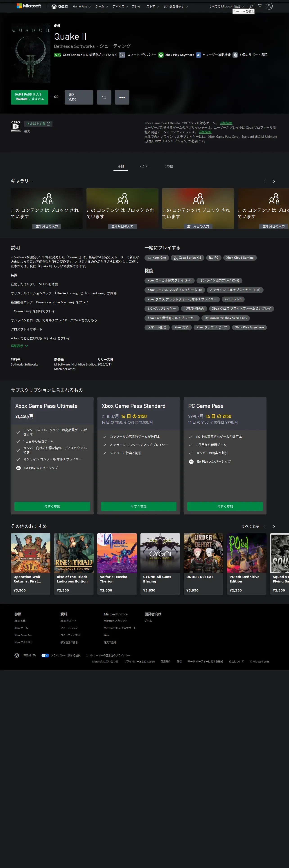Expand the 詳細表示 description toggle

(x=20, y=346)
